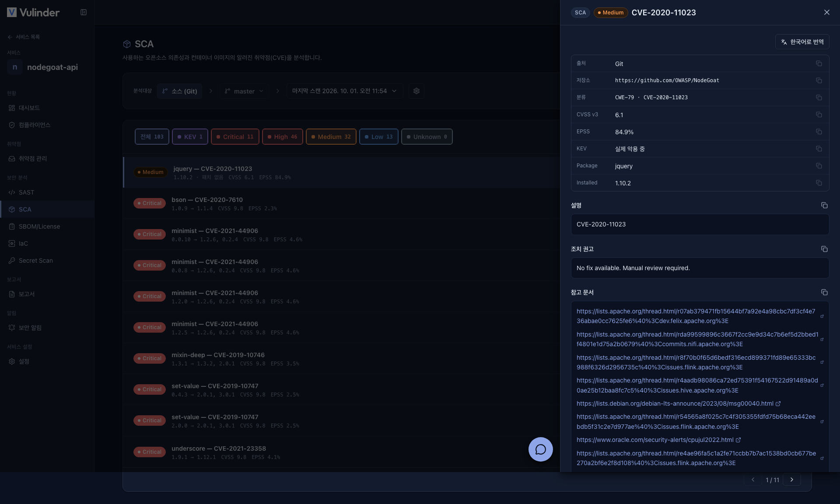
Task: Open the 마지막 스캔 date dropdown
Action: pyautogui.click(x=344, y=91)
